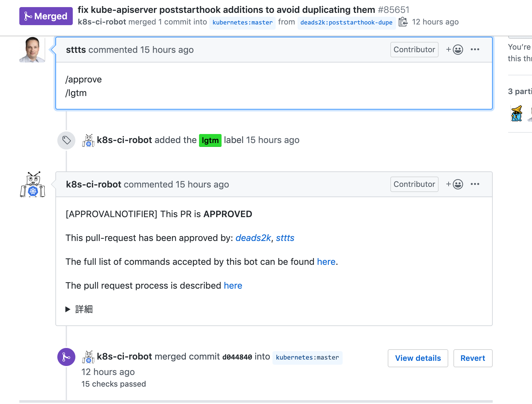Click the Revert button
Screen dimensions: 532x404
tap(472, 358)
